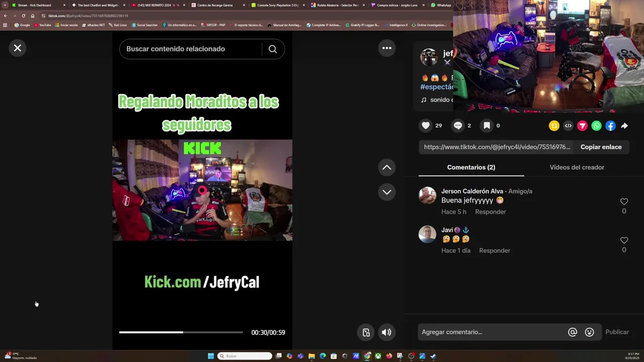The height and width of the screenshot is (362, 644).
Task: Open Intelligence X bookmark
Action: point(396,25)
